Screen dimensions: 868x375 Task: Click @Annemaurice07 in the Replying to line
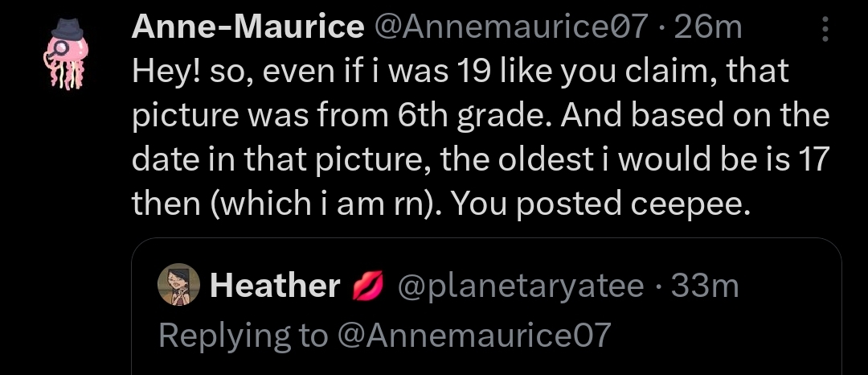(474, 334)
